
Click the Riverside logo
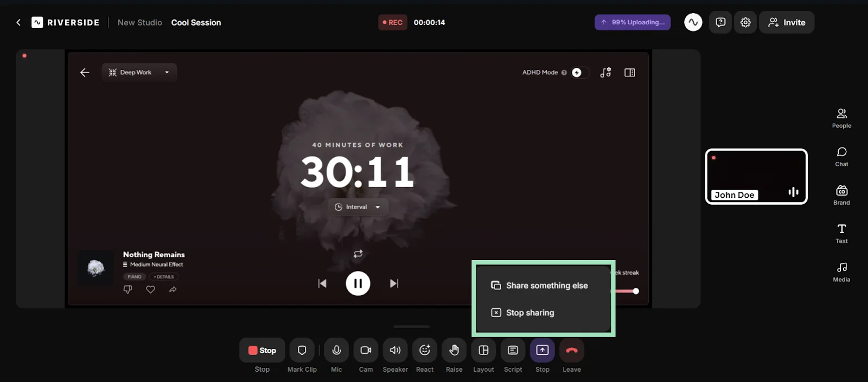66,22
